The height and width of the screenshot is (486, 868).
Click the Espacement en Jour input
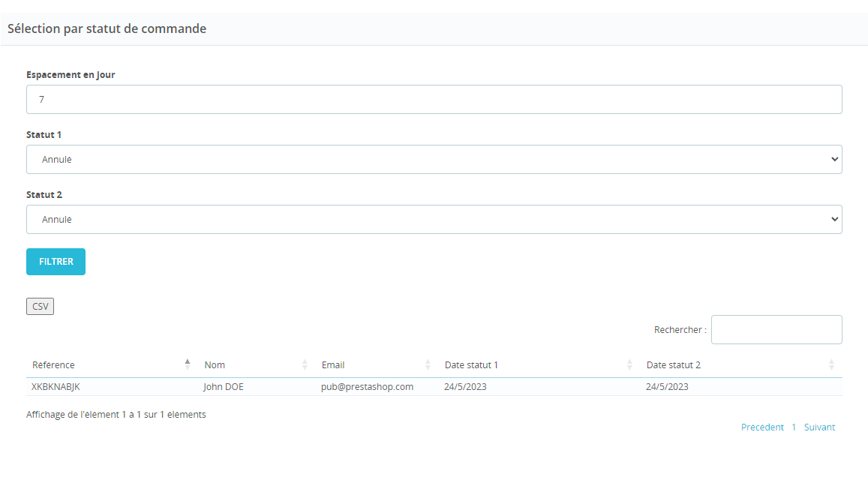(434, 100)
